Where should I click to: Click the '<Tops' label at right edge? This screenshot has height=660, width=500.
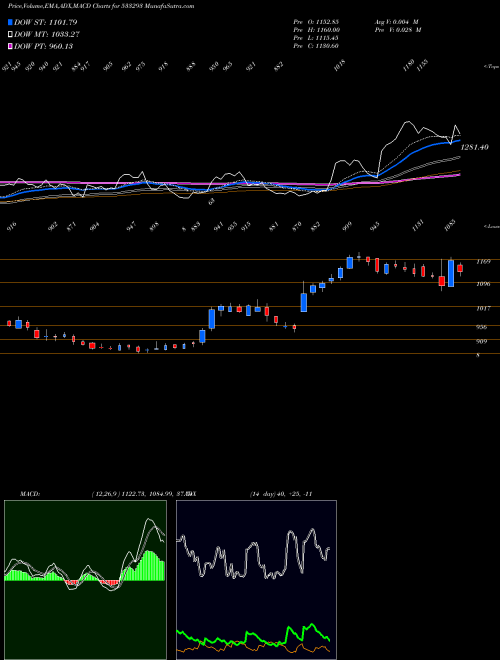pyautogui.click(x=491, y=67)
